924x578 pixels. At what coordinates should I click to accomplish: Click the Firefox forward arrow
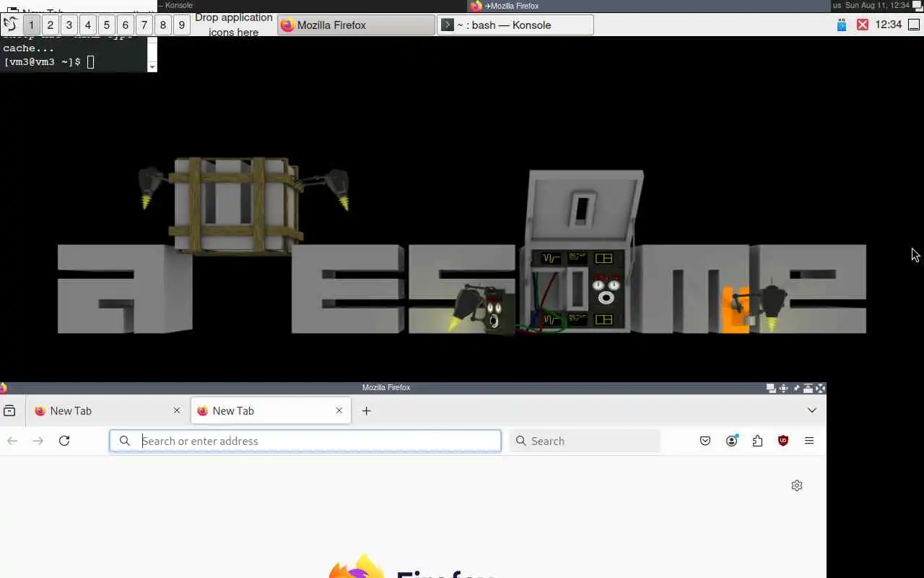point(38,441)
